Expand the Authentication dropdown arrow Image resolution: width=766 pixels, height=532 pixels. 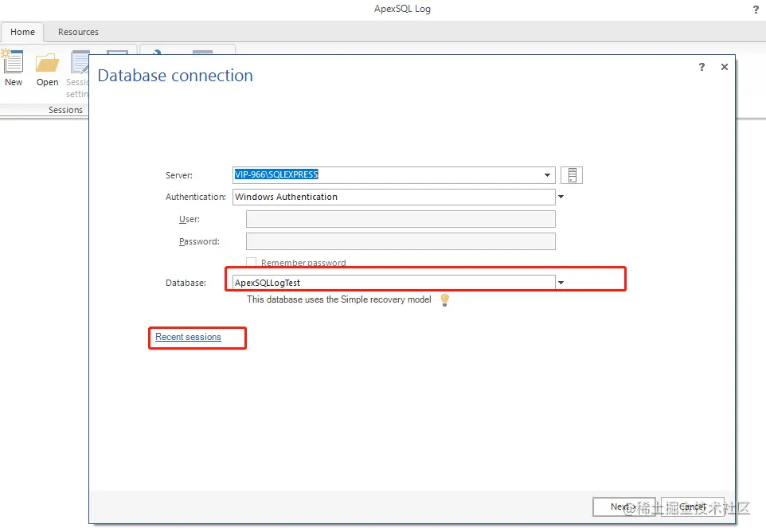[x=561, y=197]
